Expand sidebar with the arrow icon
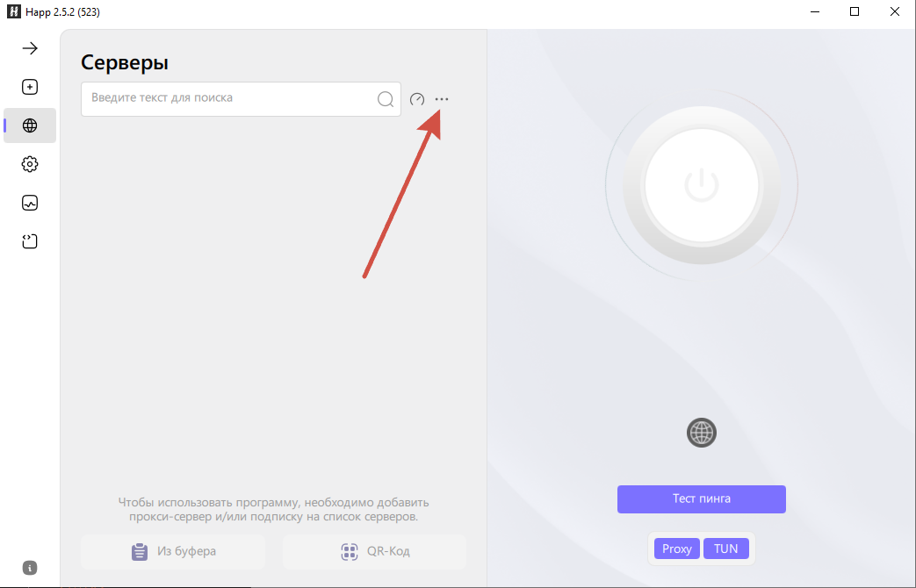Image resolution: width=916 pixels, height=588 pixels. pos(30,48)
